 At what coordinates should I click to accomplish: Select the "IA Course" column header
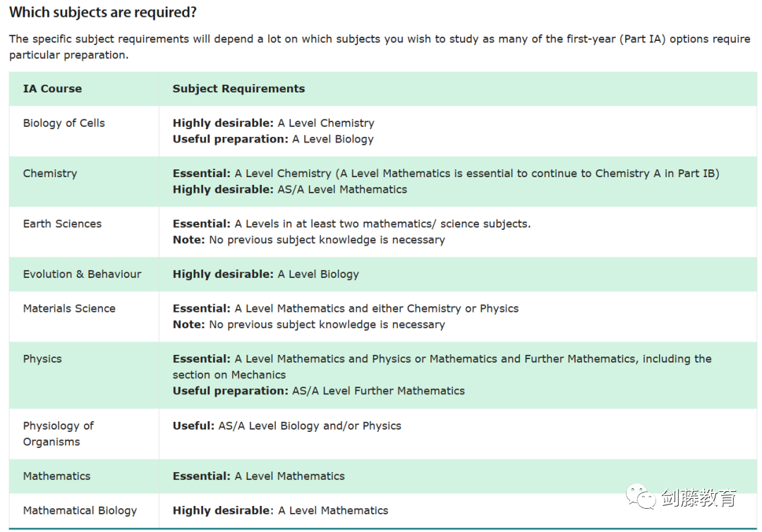click(x=52, y=89)
